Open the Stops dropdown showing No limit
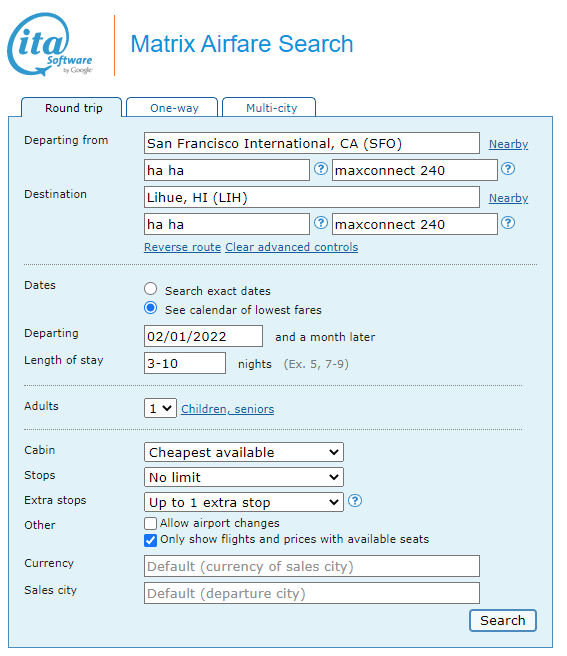Screen dimensions: 567x656 tap(244, 477)
